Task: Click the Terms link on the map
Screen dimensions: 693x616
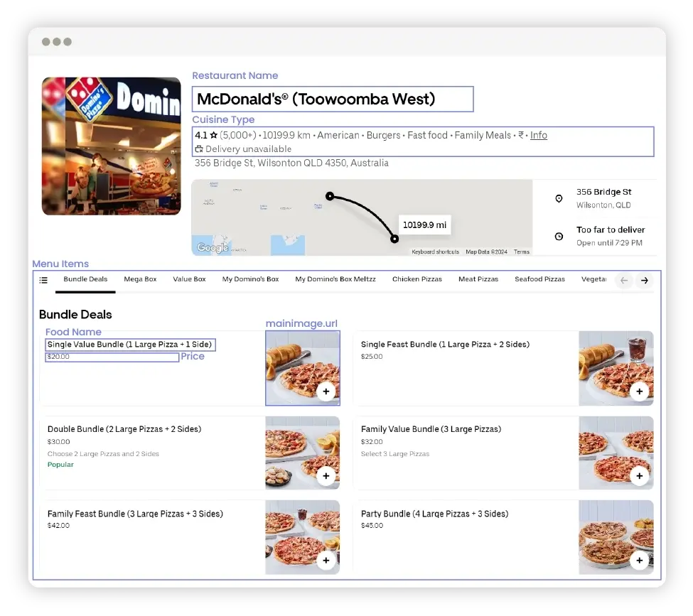Action: tap(522, 252)
